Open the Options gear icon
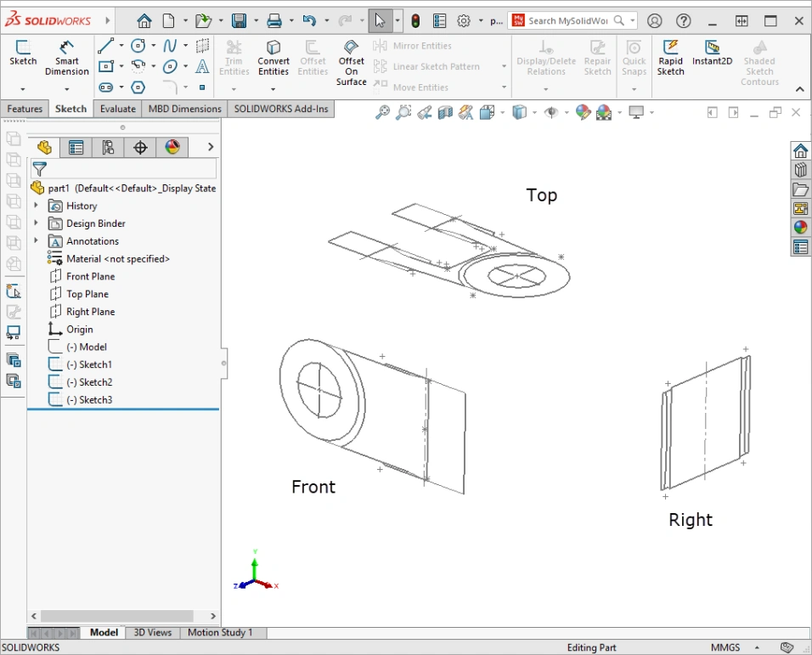This screenshot has height=655, width=812. click(x=464, y=20)
